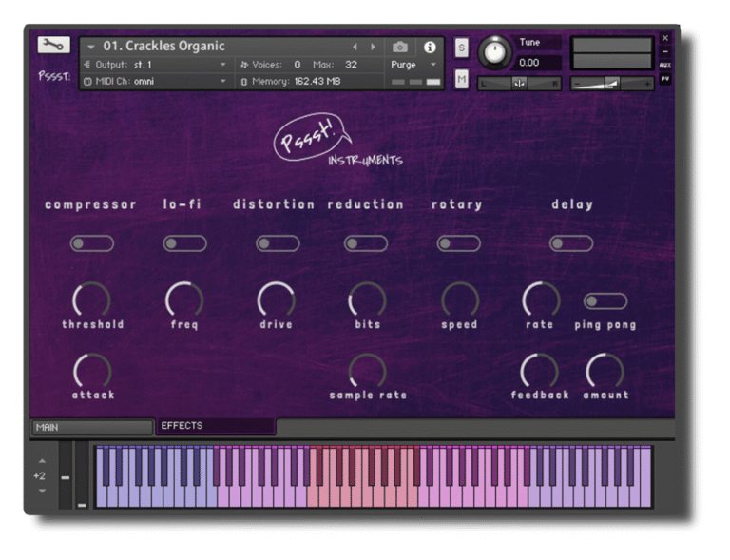
Task: Enable the compressor toggle
Action: [x=91, y=243]
